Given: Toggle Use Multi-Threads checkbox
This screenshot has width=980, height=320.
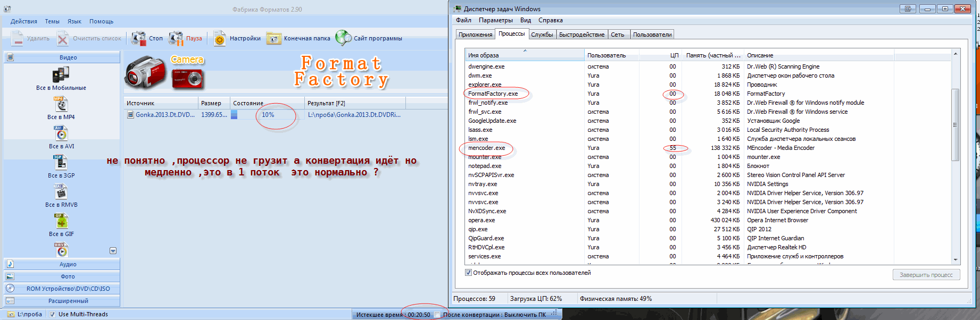Looking at the screenshot, I should (52, 314).
